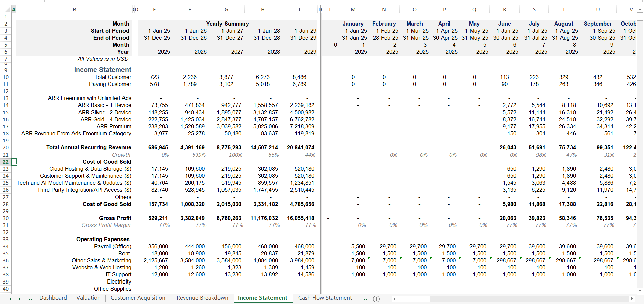The width and height of the screenshot is (644, 304).
Task: Select January payroll value 5,500
Action: (x=358, y=247)
